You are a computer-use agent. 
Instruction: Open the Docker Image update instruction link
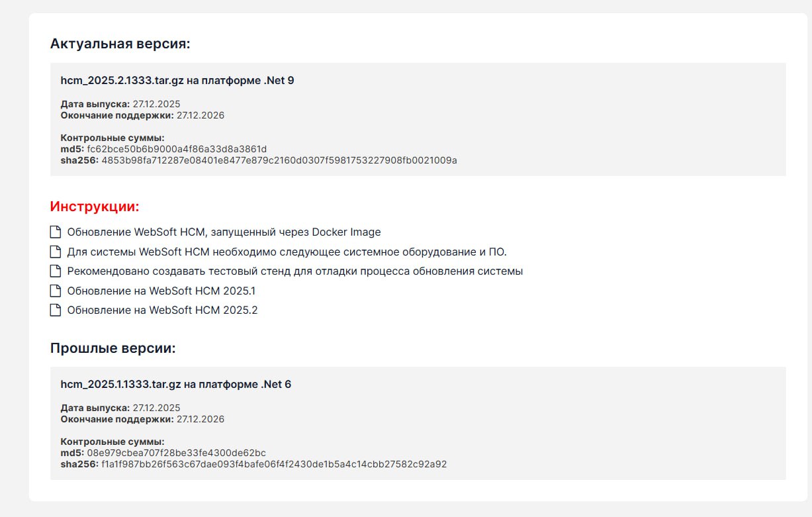click(224, 232)
